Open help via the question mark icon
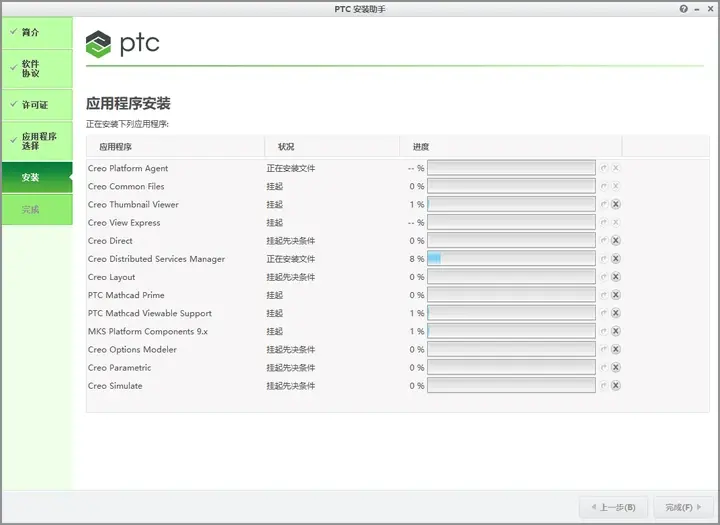The width and height of the screenshot is (720, 525). 684,9
